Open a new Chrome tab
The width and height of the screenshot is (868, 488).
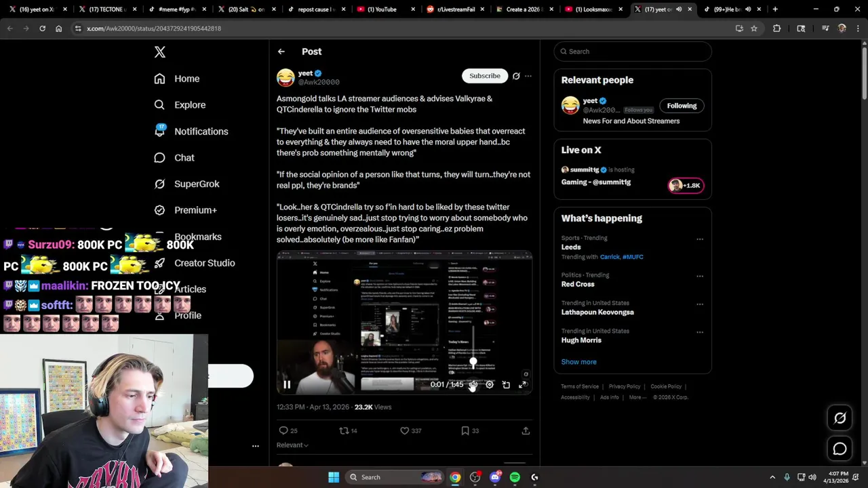point(775,9)
